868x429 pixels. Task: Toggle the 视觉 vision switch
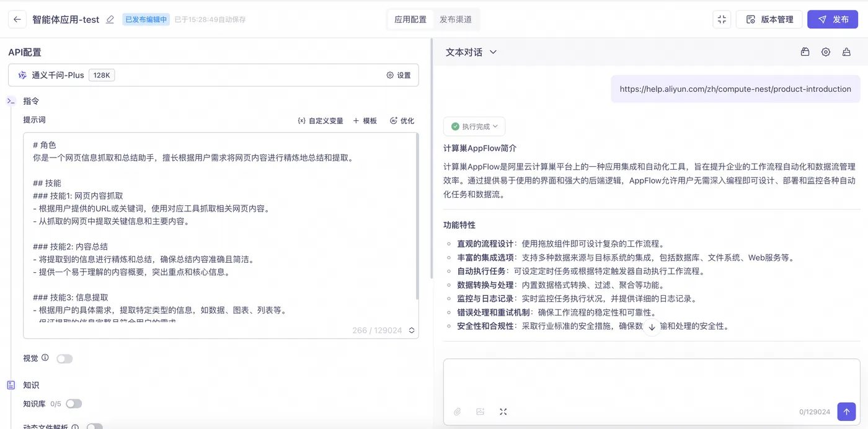tap(64, 358)
